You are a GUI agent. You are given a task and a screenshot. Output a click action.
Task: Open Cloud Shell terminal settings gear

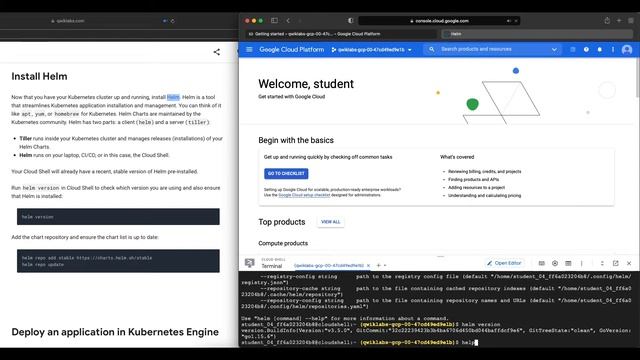click(555, 263)
